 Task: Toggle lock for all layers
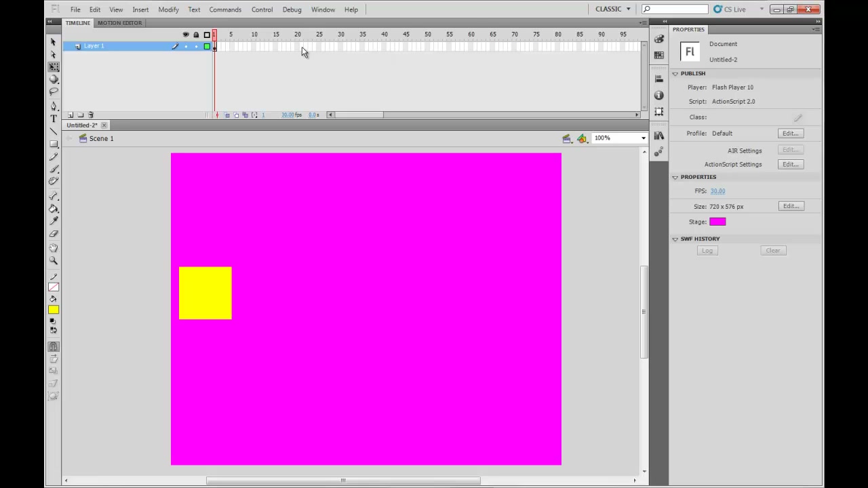(x=196, y=35)
